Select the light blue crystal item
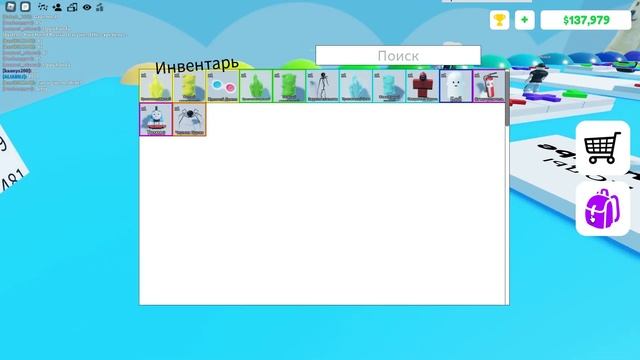 [x=356, y=86]
